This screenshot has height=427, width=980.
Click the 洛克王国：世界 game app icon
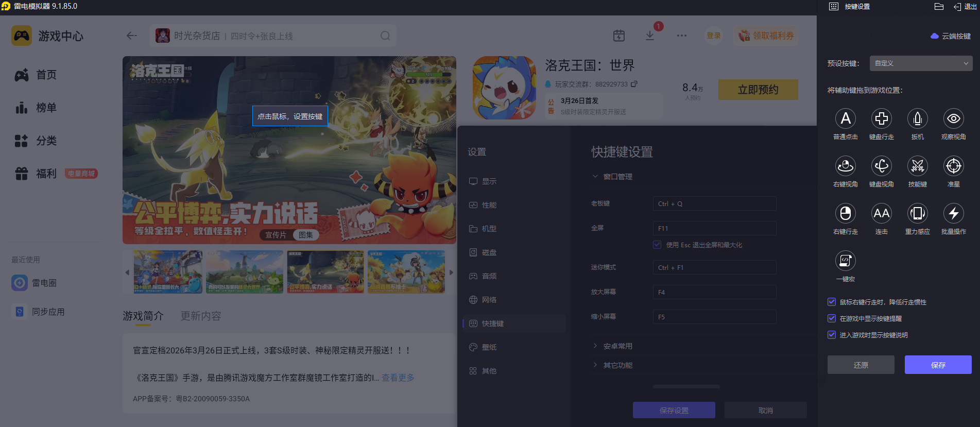click(x=504, y=88)
